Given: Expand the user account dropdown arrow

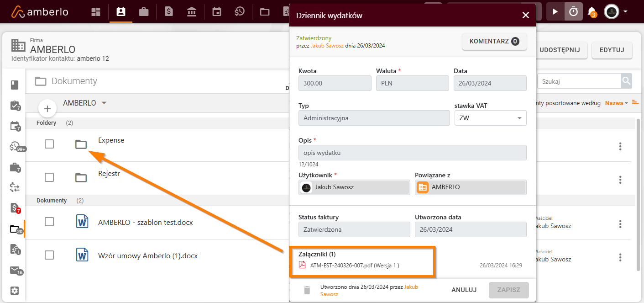Looking at the screenshot, I should 625,11.
